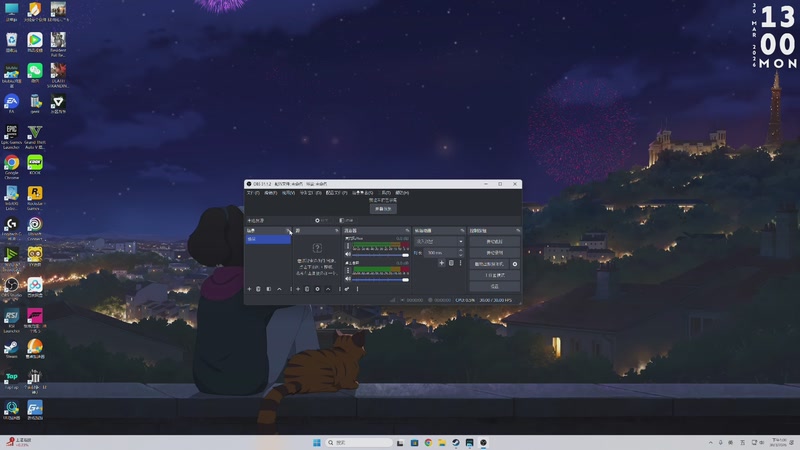Add a new source with the plus icon
This screenshot has width=800, height=450.
point(298,289)
